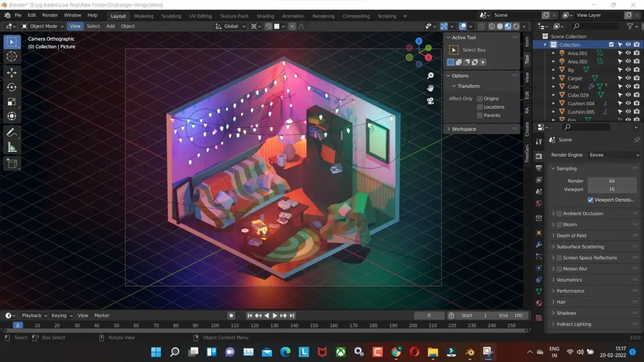Uncheck Viewport Denoising checkbox

[591, 200]
